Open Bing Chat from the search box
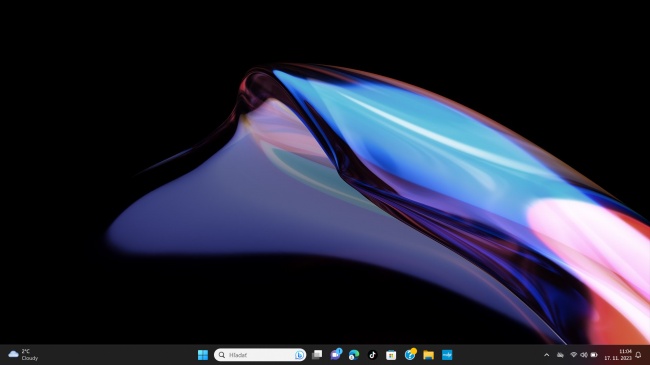 click(299, 355)
